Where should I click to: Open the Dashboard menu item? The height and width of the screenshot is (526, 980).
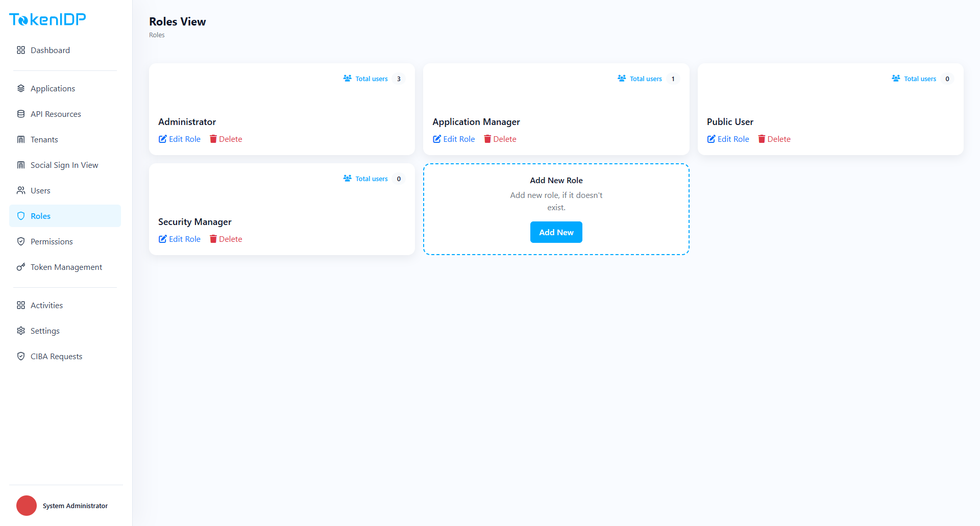pyautogui.click(x=65, y=50)
